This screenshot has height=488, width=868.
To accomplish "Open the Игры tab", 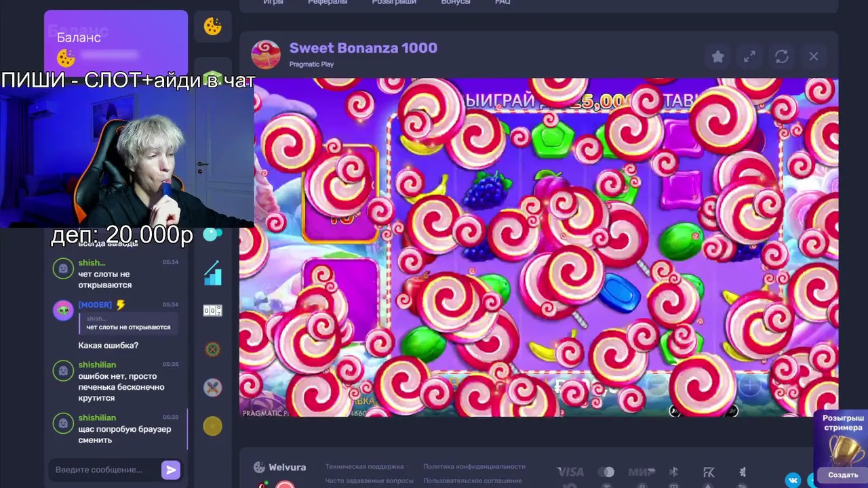I will coord(273,3).
